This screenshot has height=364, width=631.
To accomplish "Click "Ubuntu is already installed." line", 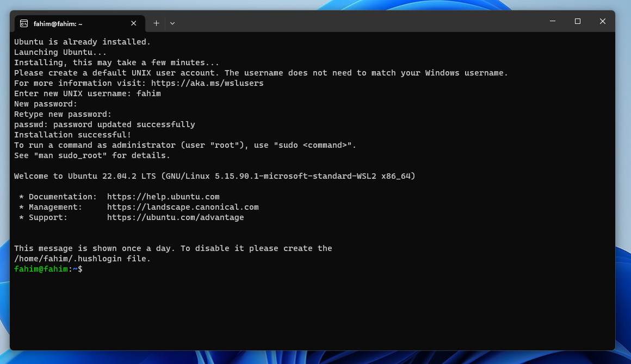I will pos(82,42).
